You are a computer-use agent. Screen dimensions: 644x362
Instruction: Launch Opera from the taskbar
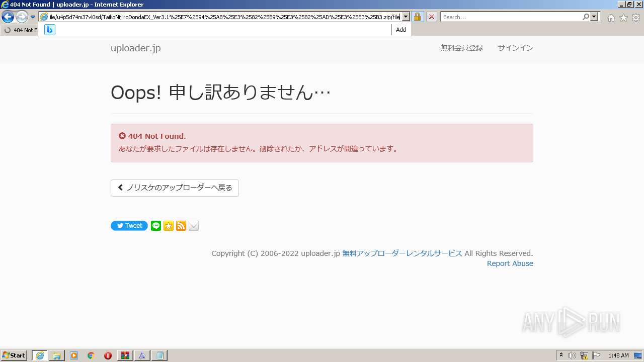point(108,355)
